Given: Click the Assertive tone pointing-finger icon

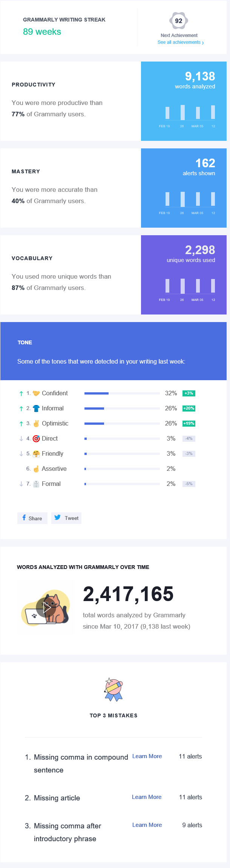Looking at the screenshot, I should (36, 469).
